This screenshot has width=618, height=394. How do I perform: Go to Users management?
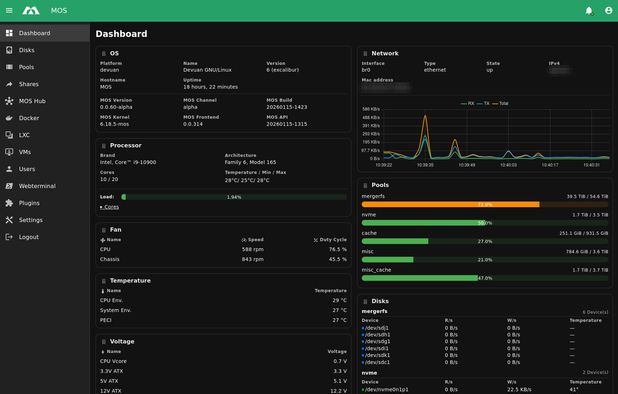pos(45,169)
